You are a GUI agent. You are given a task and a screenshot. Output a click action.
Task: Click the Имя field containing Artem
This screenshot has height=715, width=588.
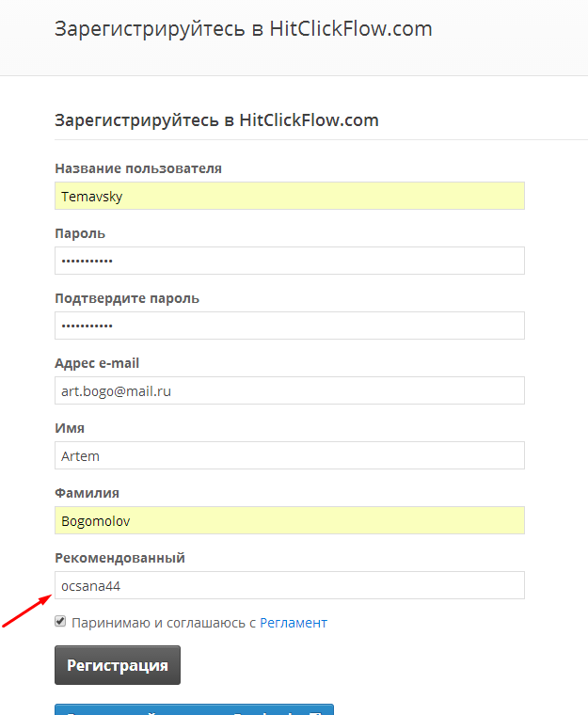(x=290, y=455)
